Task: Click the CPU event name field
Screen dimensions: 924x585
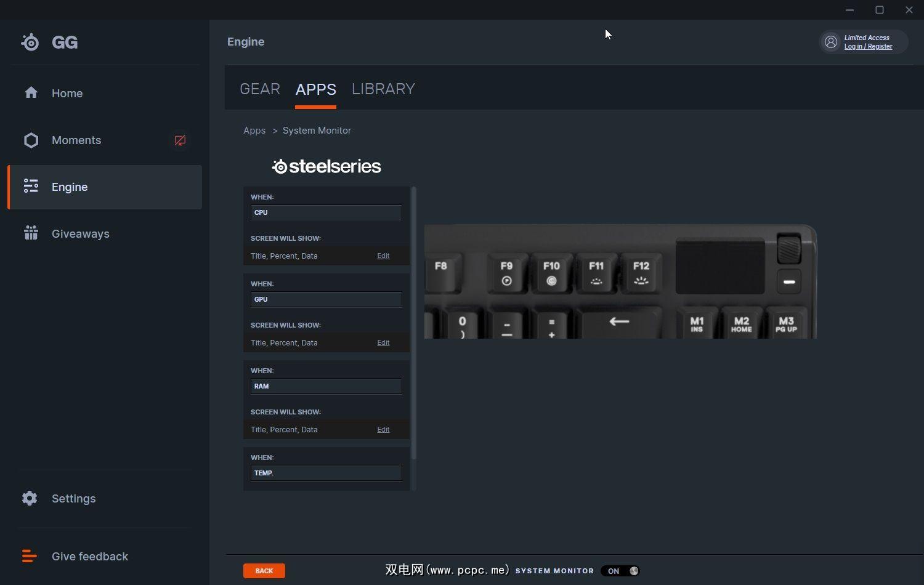Action: coord(326,212)
